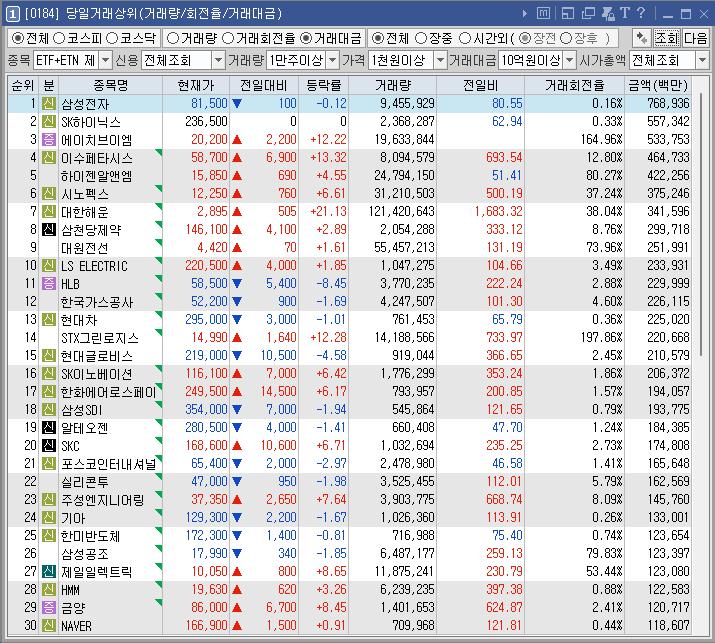Sort by the 종목명 column header
The height and width of the screenshot is (643, 715).
tap(110, 85)
